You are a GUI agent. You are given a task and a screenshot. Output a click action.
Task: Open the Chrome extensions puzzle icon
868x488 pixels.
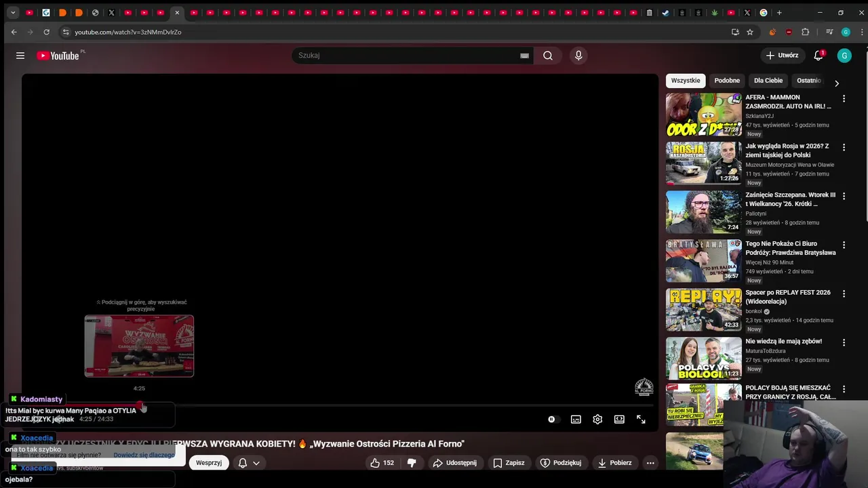[806, 32]
